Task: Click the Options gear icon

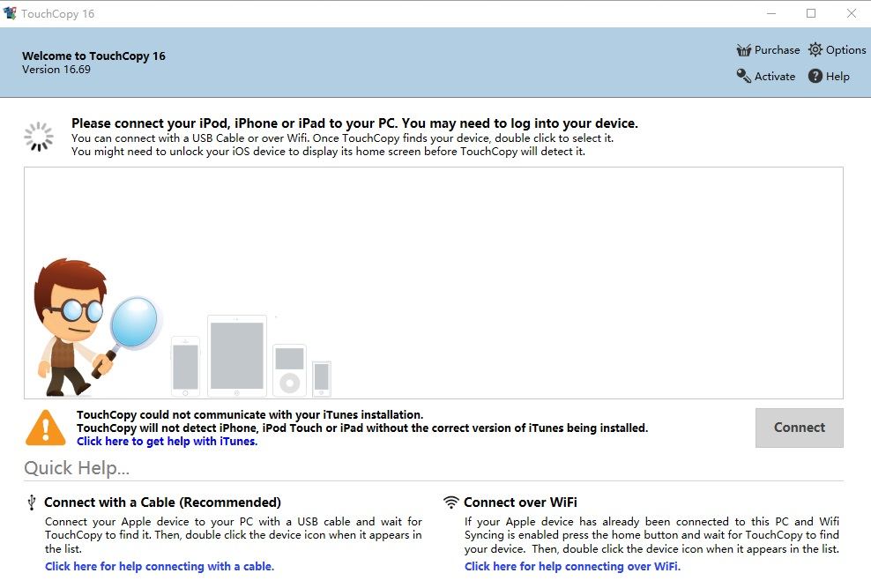Action: (815, 49)
